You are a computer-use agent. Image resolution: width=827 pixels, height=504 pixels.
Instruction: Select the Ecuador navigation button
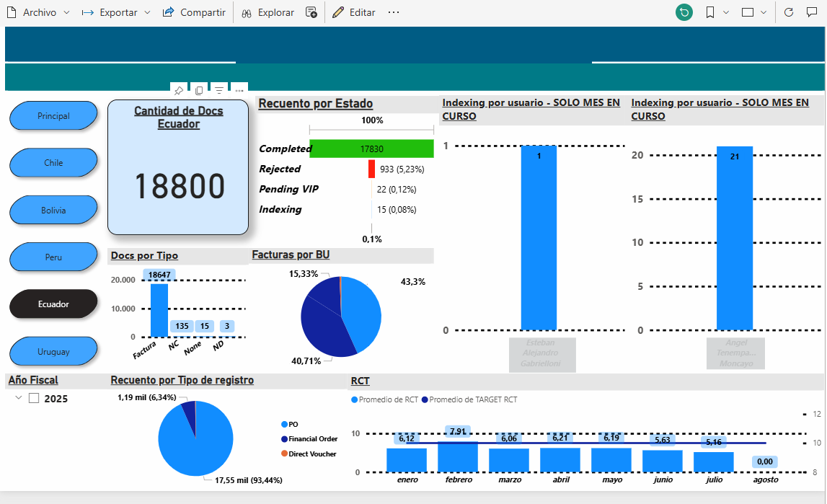[x=53, y=304]
